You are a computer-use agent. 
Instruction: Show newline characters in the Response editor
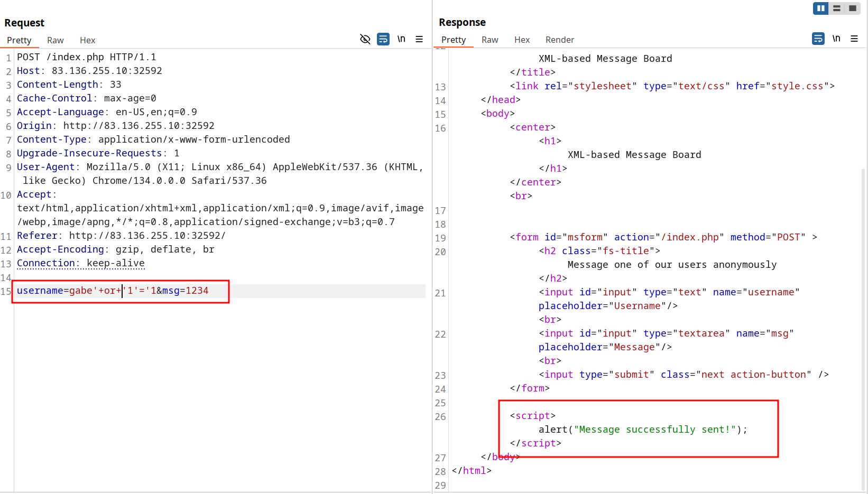click(836, 38)
